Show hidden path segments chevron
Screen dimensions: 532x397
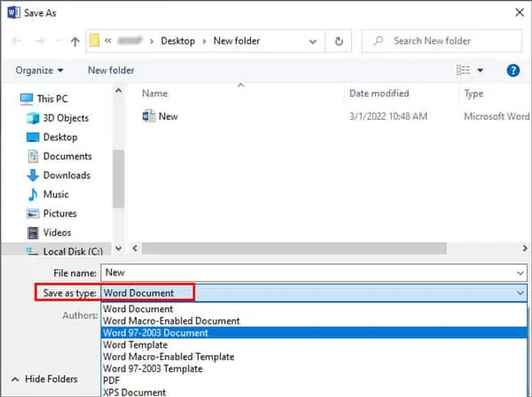[x=108, y=41]
